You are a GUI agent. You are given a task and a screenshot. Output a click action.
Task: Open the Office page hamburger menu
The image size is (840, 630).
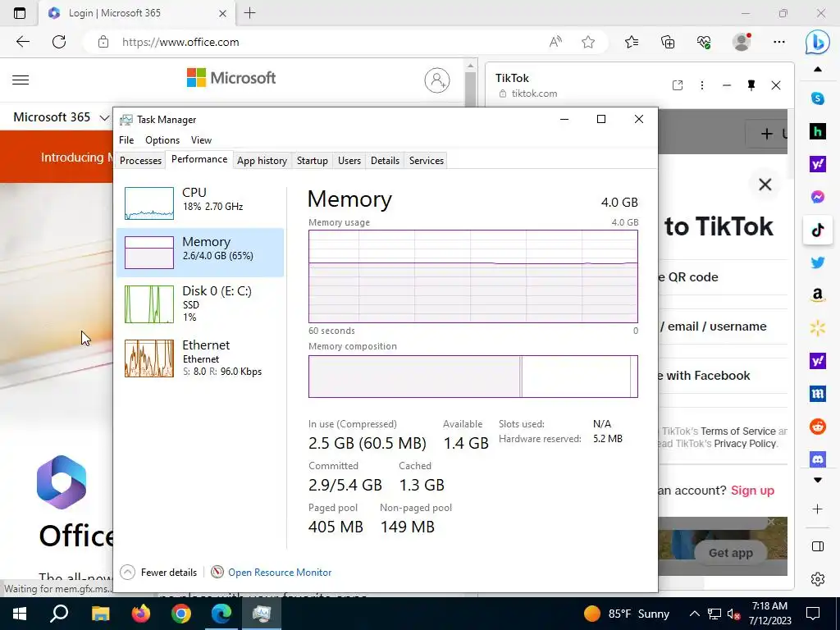(x=21, y=80)
